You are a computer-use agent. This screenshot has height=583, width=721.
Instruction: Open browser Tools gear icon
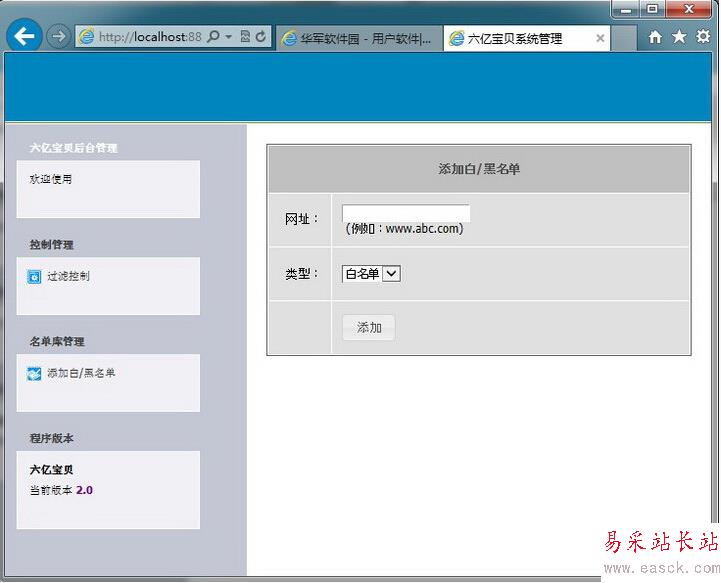click(703, 36)
